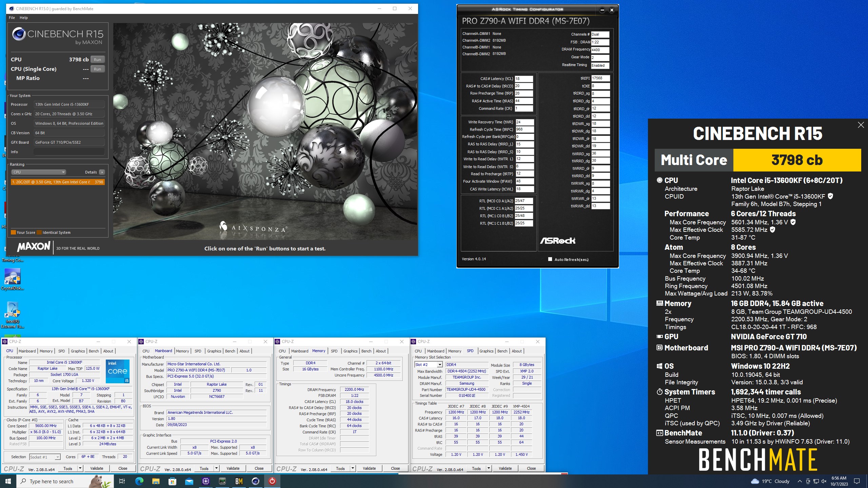Open the Windows Start menu
This screenshot has width=868, height=488.
coord(8,481)
